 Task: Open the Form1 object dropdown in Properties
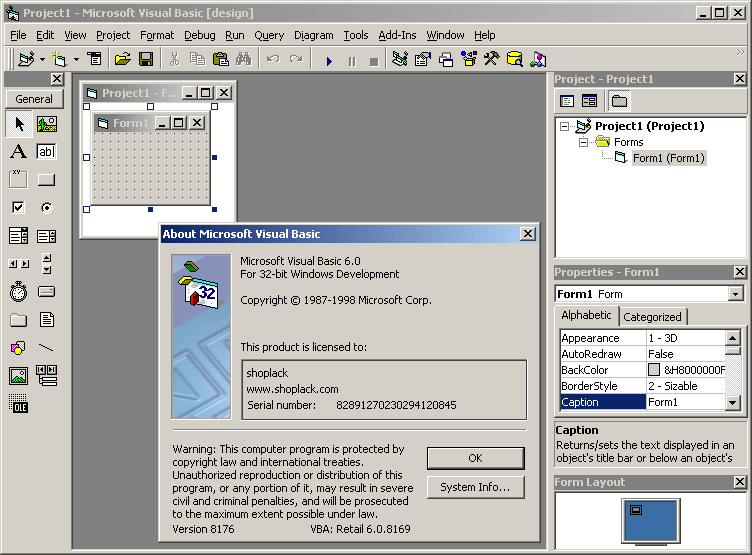pos(735,294)
